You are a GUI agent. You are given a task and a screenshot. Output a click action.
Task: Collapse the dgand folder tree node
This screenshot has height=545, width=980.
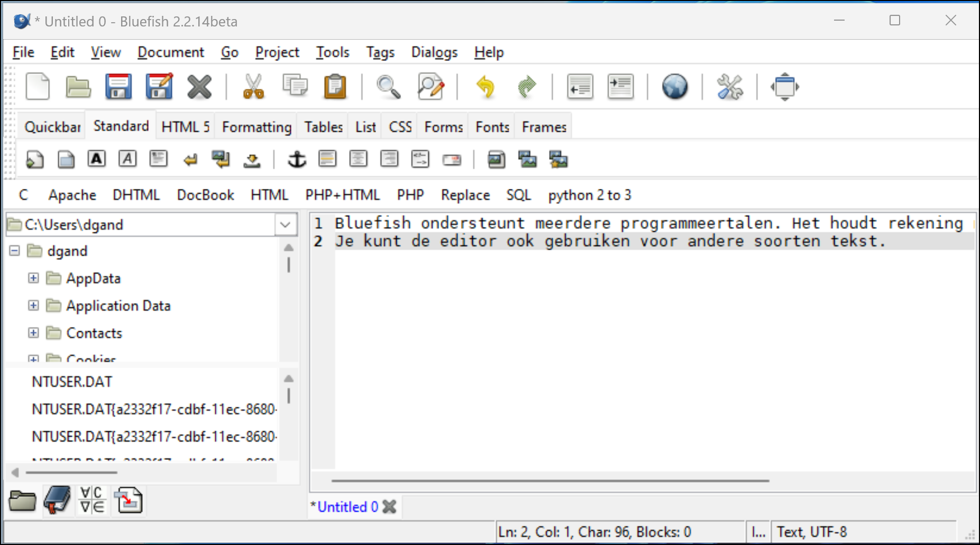pyautogui.click(x=15, y=250)
